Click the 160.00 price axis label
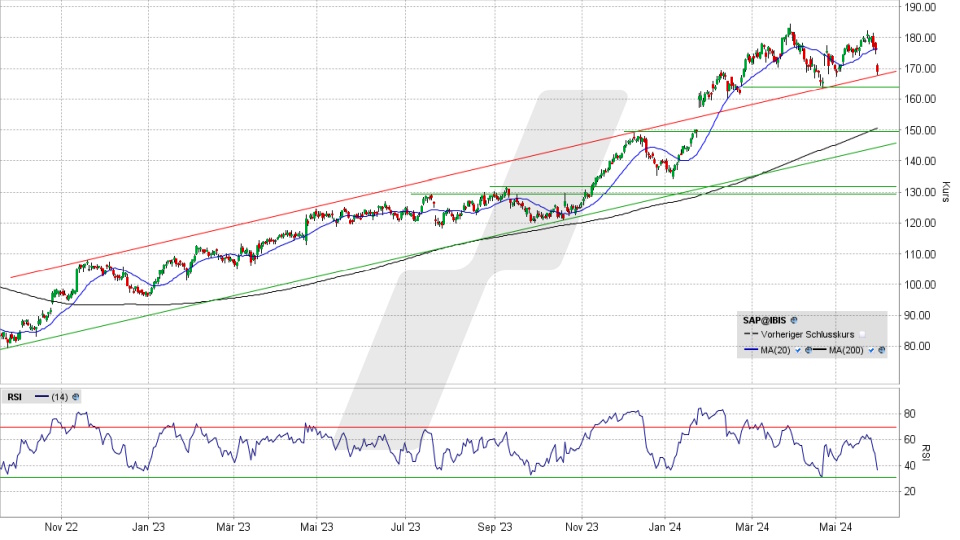 click(x=921, y=99)
